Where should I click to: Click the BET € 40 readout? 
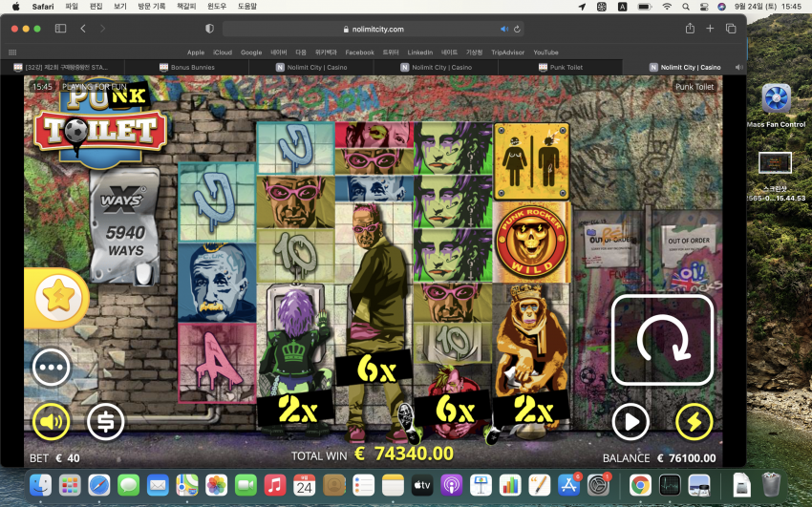54,458
